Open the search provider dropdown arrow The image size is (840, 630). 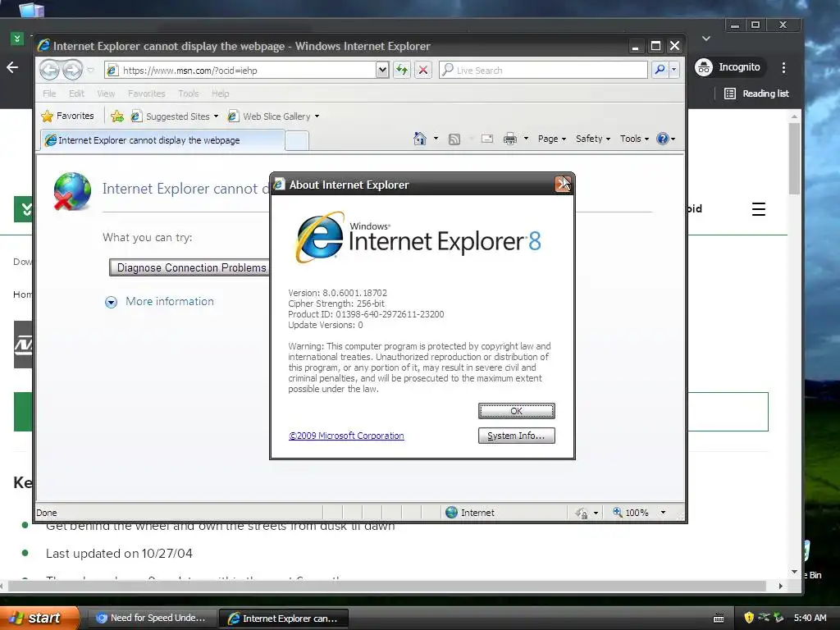674,70
